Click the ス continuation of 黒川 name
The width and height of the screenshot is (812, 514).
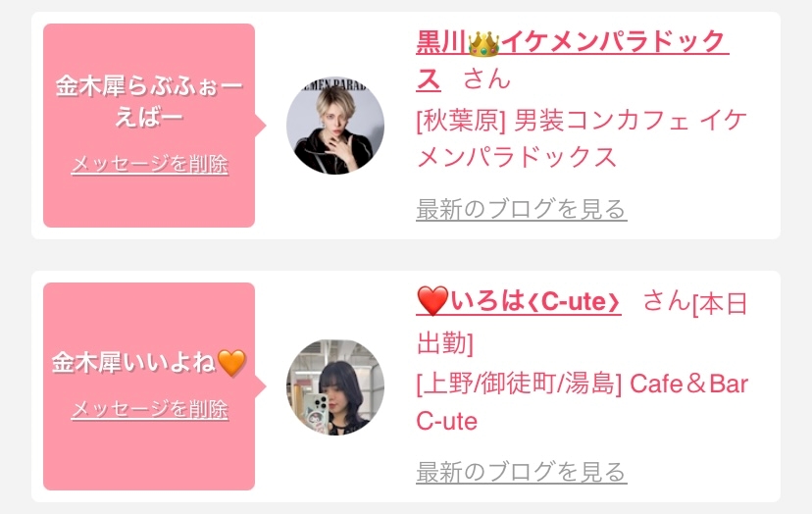tap(429, 79)
